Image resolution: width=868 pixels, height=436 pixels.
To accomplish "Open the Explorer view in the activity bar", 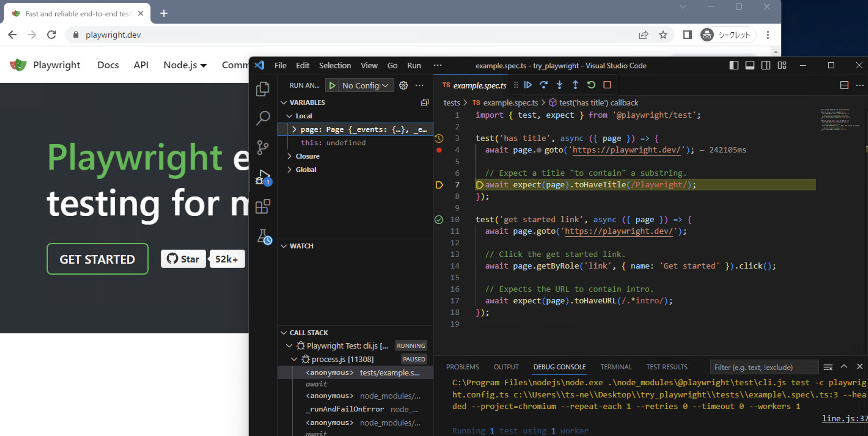I will point(263,89).
